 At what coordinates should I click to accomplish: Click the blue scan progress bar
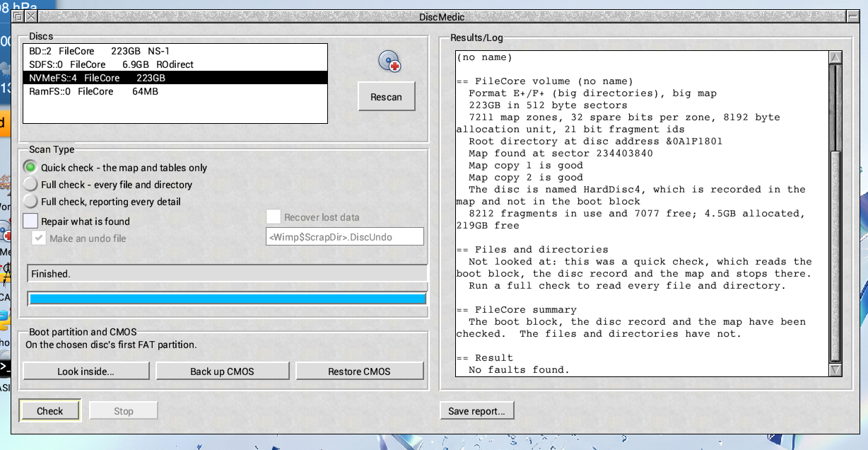227,299
